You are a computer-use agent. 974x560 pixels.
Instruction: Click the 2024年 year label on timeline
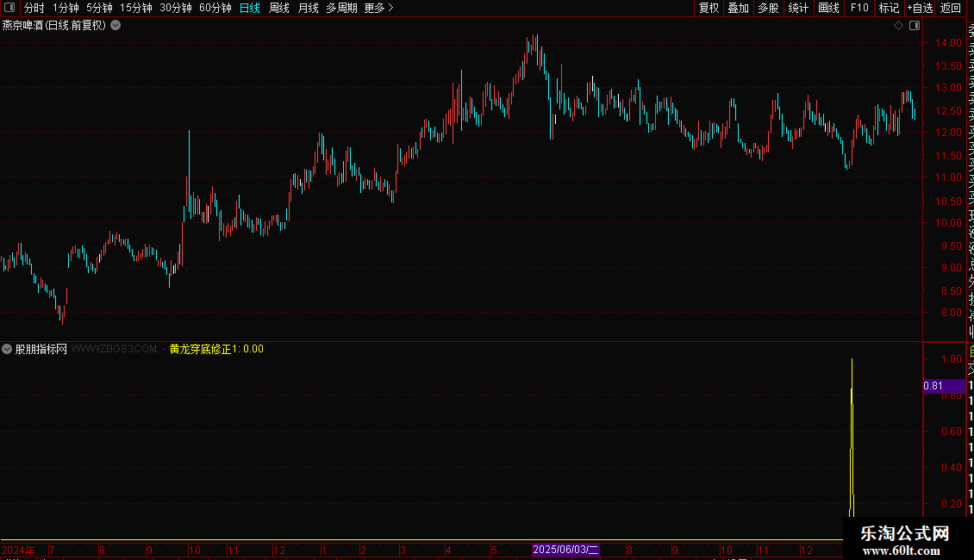coord(18,550)
